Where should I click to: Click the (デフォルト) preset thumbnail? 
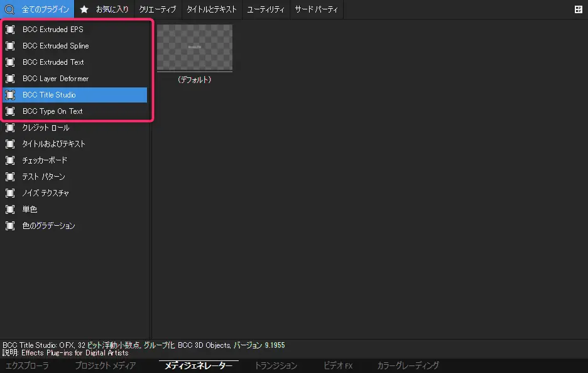pos(195,48)
